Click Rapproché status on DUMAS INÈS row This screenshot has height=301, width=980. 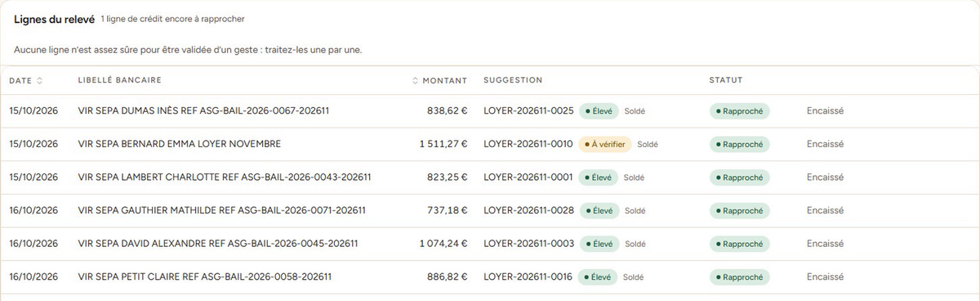[x=739, y=110]
